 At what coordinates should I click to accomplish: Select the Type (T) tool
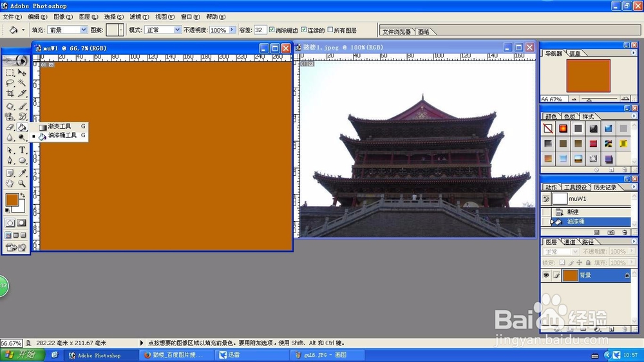pyautogui.click(x=22, y=150)
